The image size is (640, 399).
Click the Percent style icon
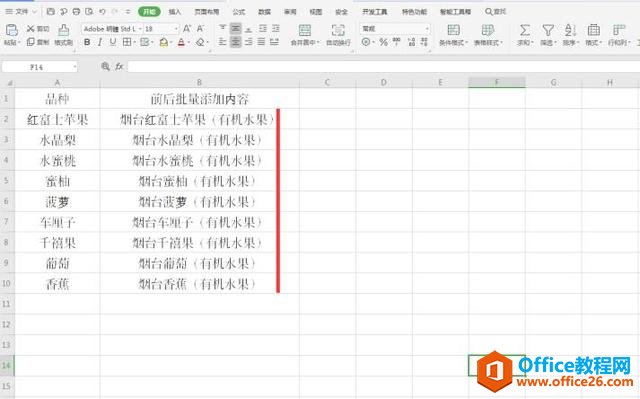[x=383, y=42]
